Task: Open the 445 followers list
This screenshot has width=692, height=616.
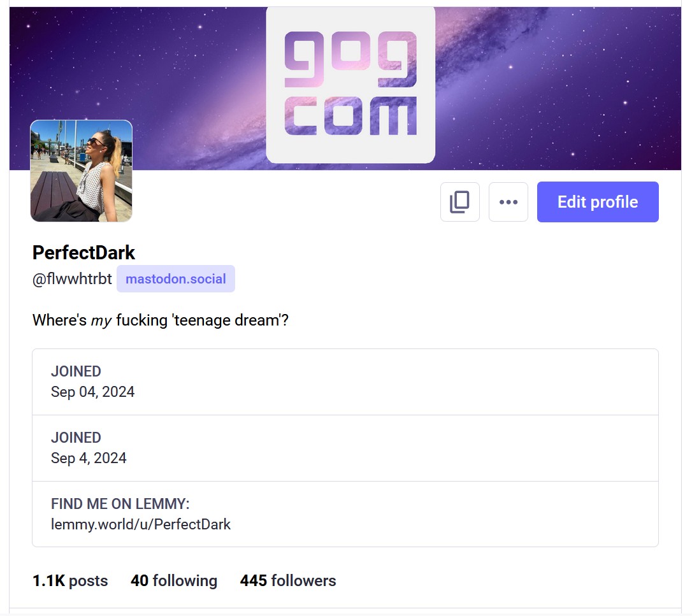Action: click(288, 581)
